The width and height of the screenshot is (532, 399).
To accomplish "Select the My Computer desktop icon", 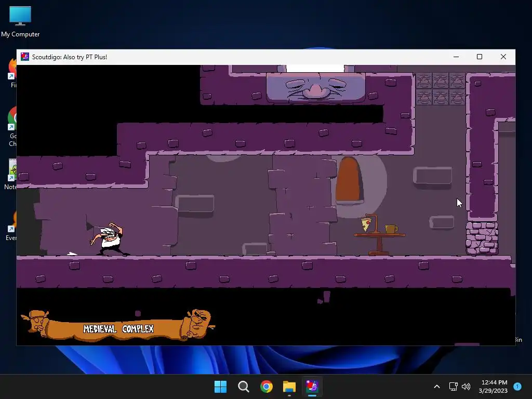I will click(20, 22).
